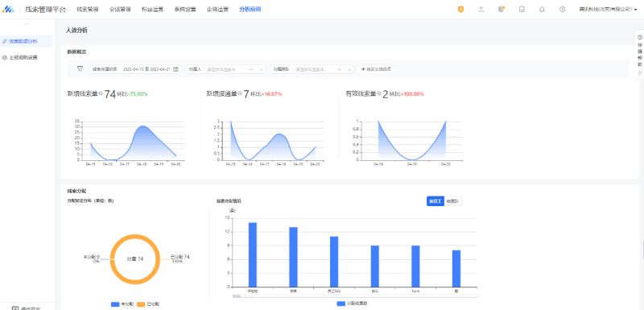
Task: Click the Funk bar label
Action: (x=415, y=291)
